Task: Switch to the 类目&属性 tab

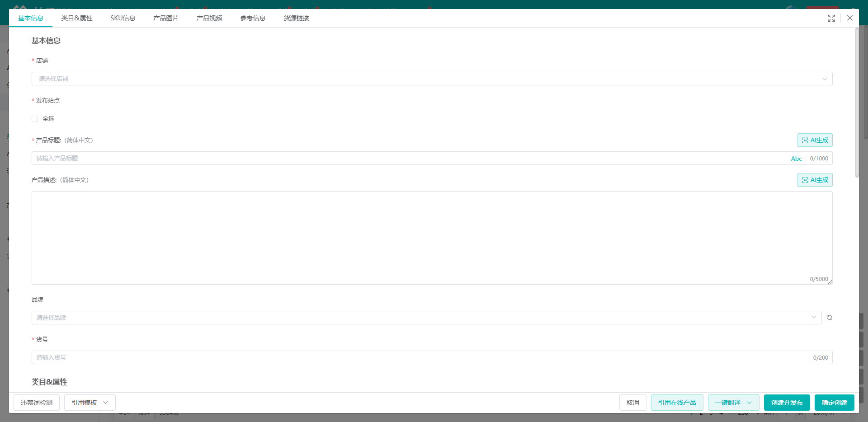Action: tap(77, 18)
